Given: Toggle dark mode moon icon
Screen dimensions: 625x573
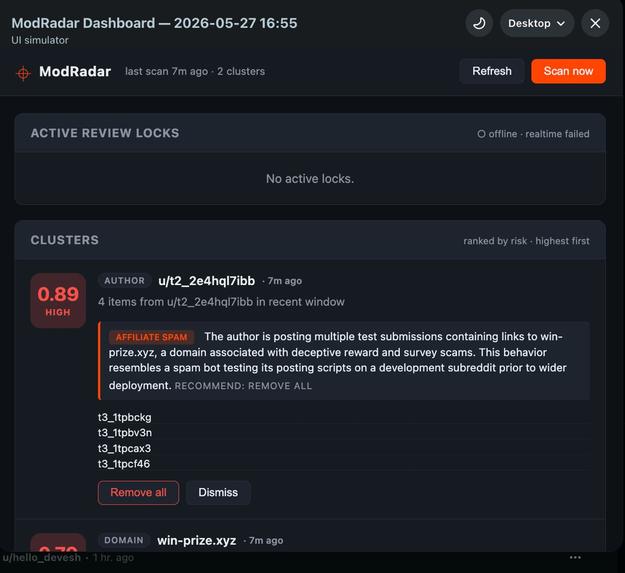Looking at the screenshot, I should coord(479,23).
